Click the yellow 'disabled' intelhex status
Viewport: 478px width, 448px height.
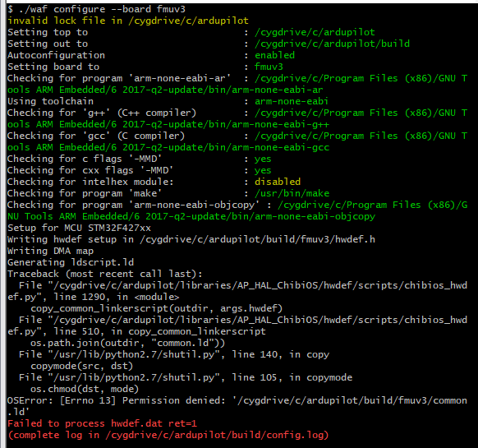click(x=278, y=182)
